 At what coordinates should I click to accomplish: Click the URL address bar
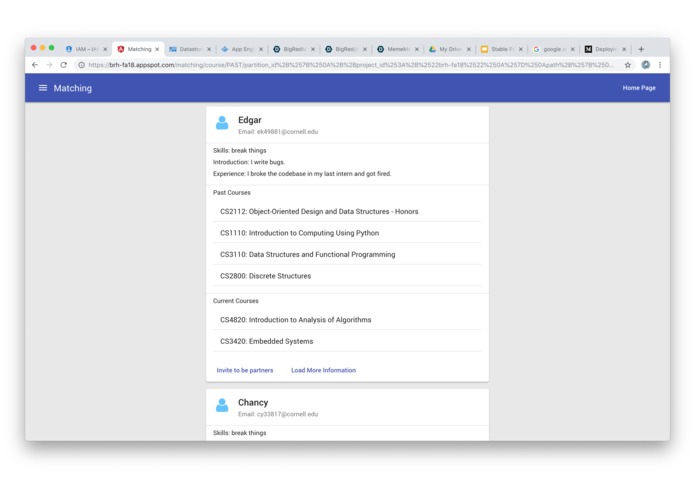point(350,65)
